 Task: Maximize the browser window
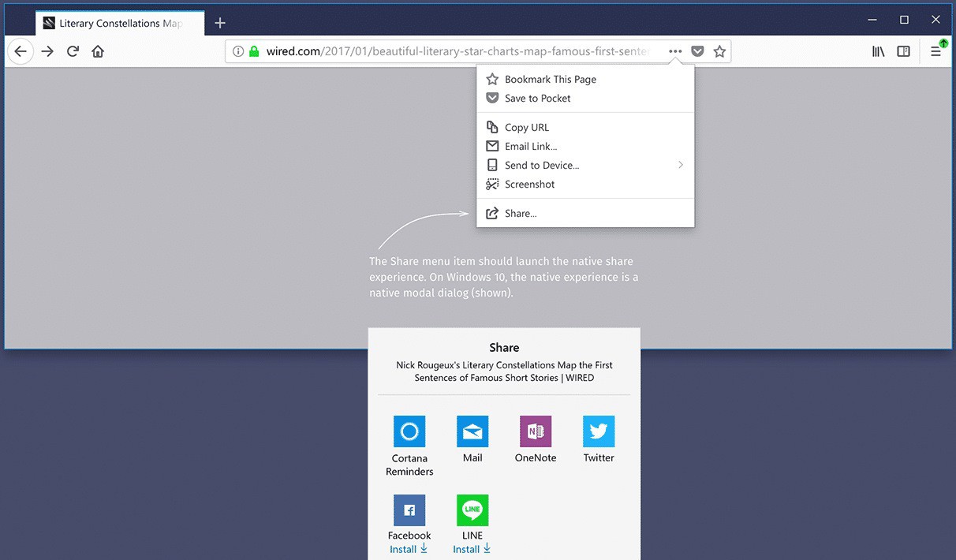pos(904,20)
